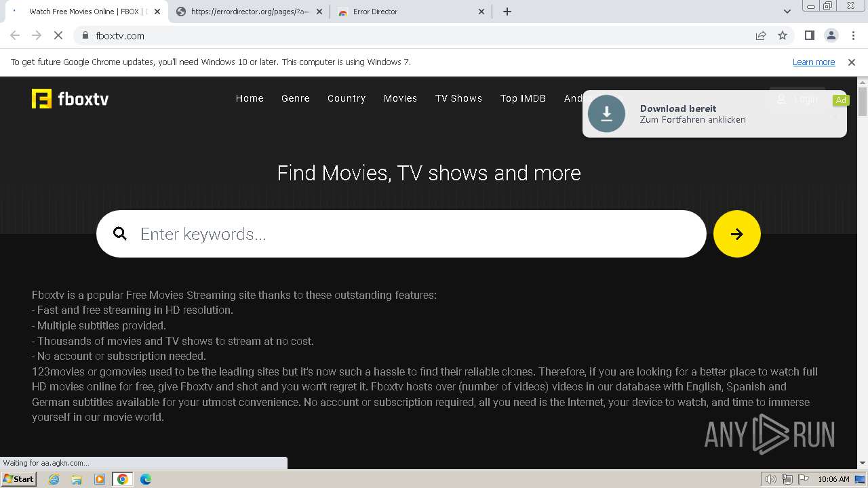Close the Error Director tab
Screen dimensions: 868x488
pyautogui.click(x=481, y=12)
